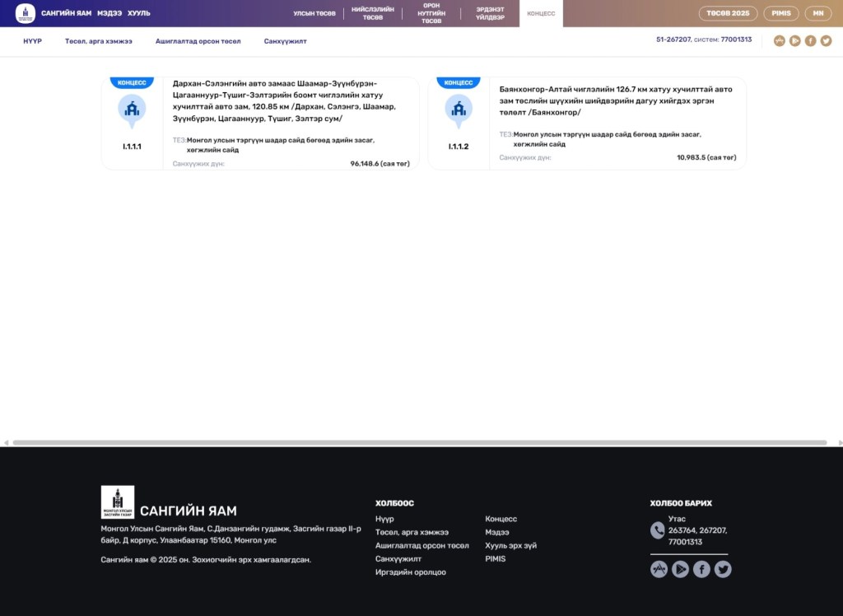Viewport: 843px width, 616px height.
Task: Open the App Store icon in header
Action: point(779,40)
